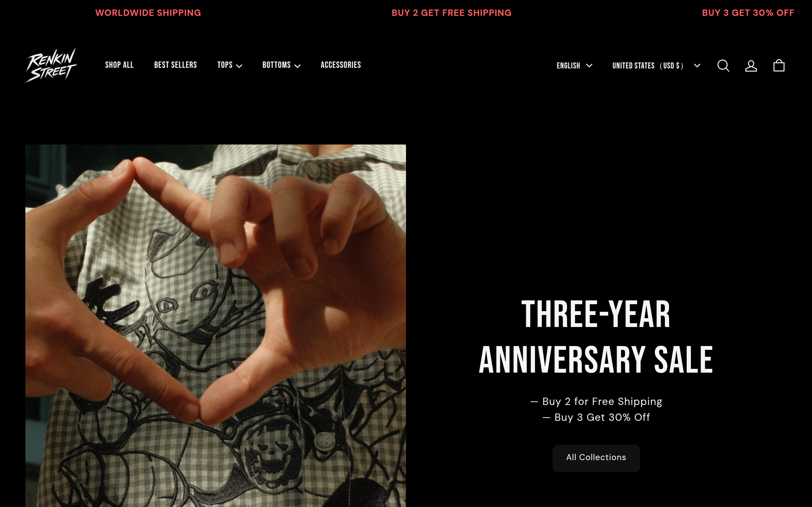Open the United States currency selector
This screenshot has width=812, height=507.
pos(656,65)
